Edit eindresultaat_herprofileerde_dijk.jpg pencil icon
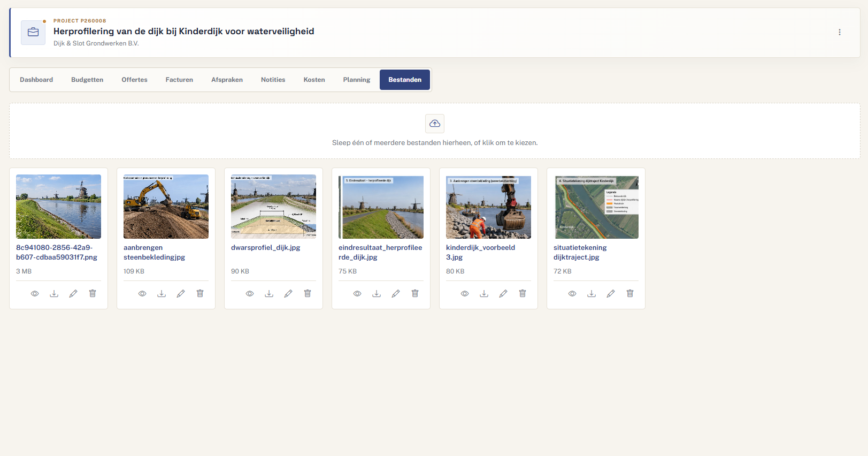The width and height of the screenshot is (868, 456). point(396,293)
